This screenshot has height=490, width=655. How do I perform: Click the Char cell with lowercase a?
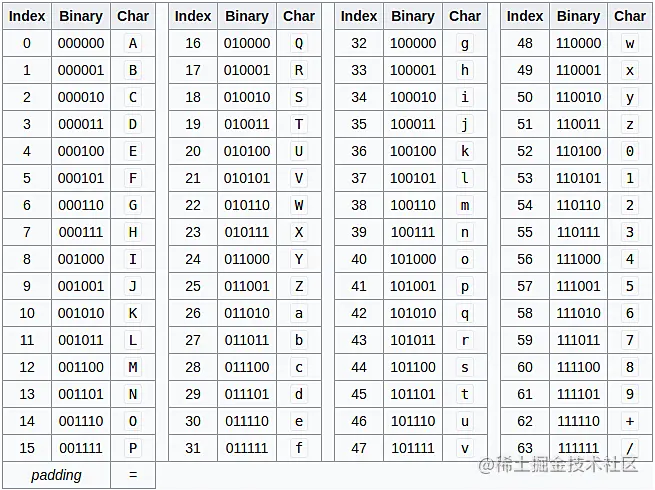(299, 313)
